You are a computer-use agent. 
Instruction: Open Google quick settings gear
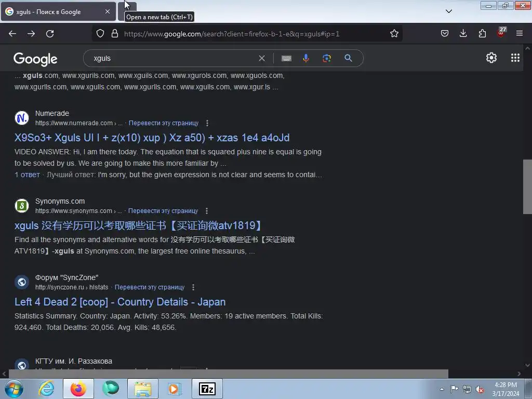tap(491, 58)
